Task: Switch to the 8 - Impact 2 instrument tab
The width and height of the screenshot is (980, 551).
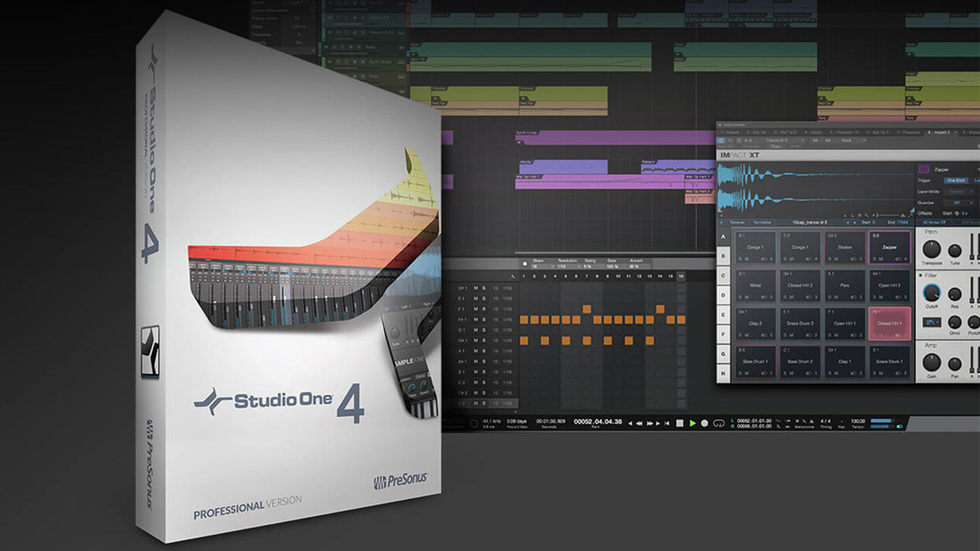Action: [x=938, y=133]
